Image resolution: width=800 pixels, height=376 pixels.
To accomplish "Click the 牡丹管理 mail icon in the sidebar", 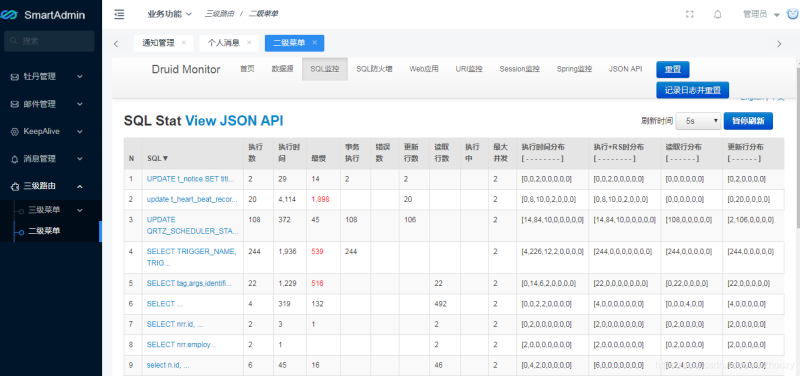I will tap(14, 77).
